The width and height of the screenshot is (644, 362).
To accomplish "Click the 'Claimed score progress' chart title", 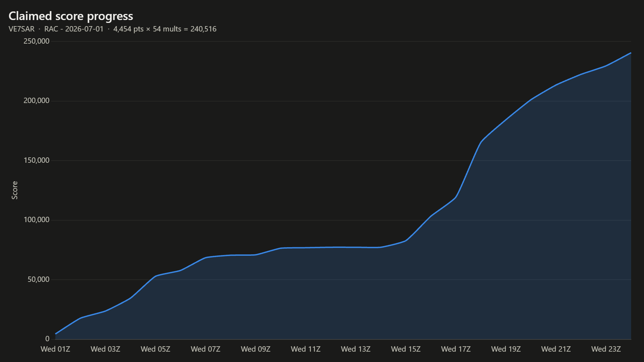I will click(x=71, y=16).
